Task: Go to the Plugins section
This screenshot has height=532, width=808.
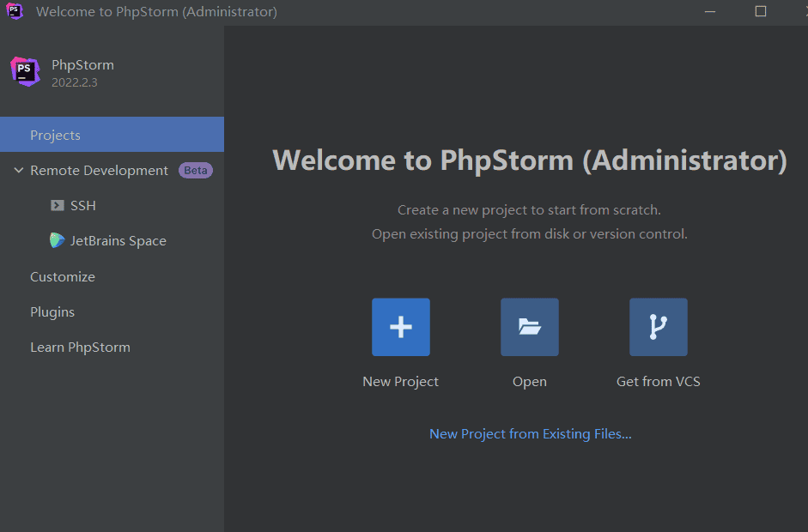Action: tap(52, 312)
